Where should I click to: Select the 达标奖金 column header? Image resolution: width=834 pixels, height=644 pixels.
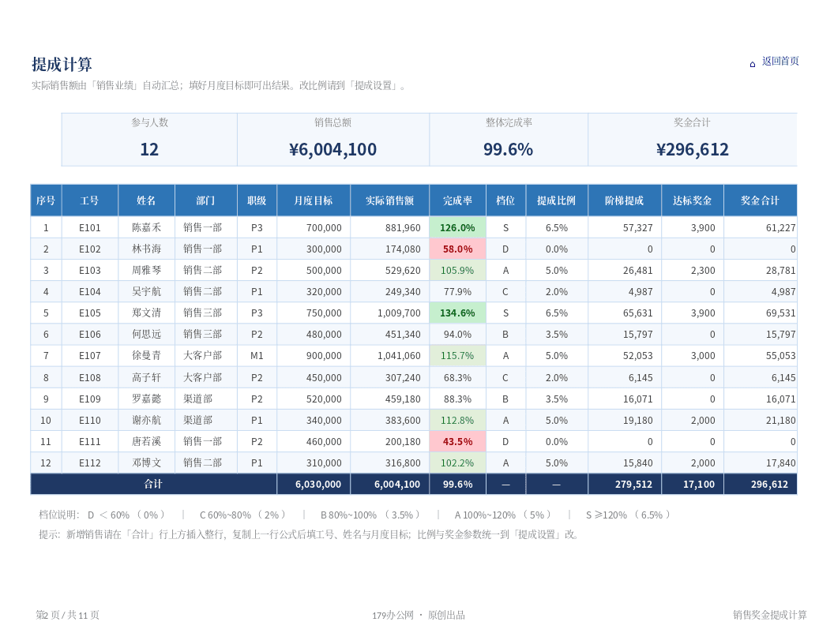pos(693,200)
